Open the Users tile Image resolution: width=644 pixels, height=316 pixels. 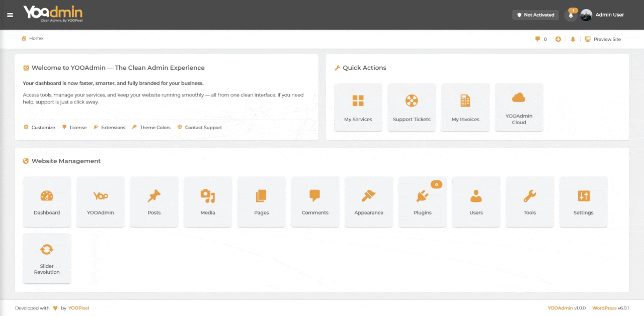point(476,201)
